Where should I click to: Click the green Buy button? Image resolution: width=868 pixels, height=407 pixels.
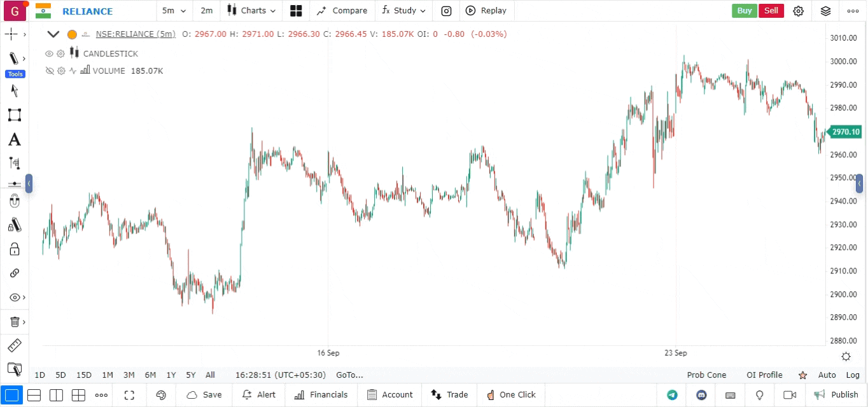744,11
